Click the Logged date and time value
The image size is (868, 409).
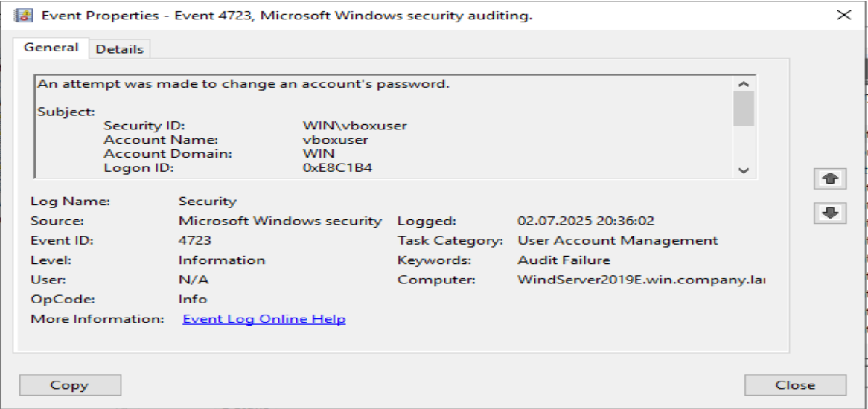pyautogui.click(x=587, y=221)
